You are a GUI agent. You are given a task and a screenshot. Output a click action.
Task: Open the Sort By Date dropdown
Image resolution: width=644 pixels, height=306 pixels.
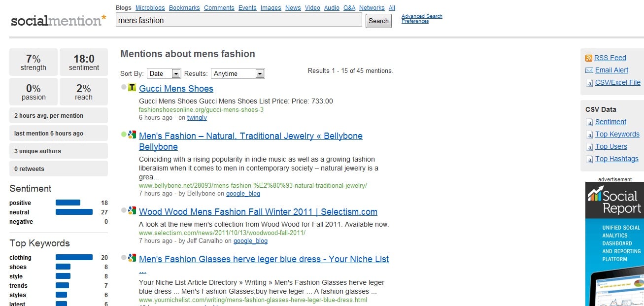[164, 73]
